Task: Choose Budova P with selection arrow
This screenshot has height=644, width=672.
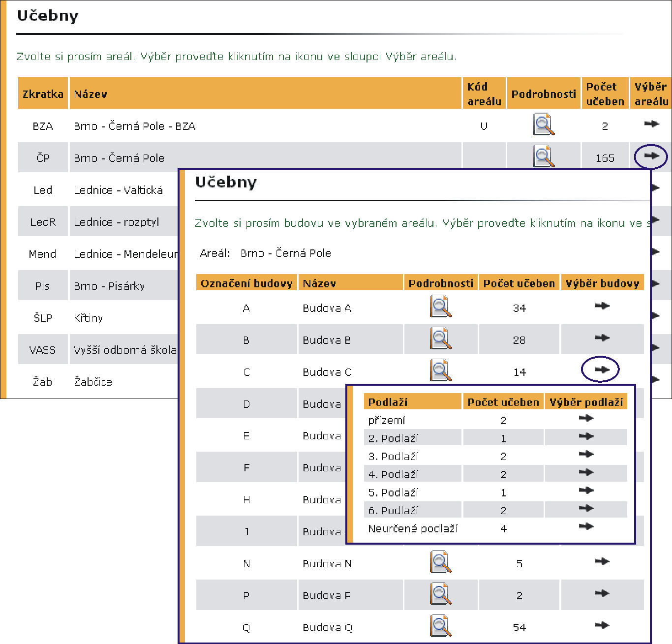Action: coord(602,593)
